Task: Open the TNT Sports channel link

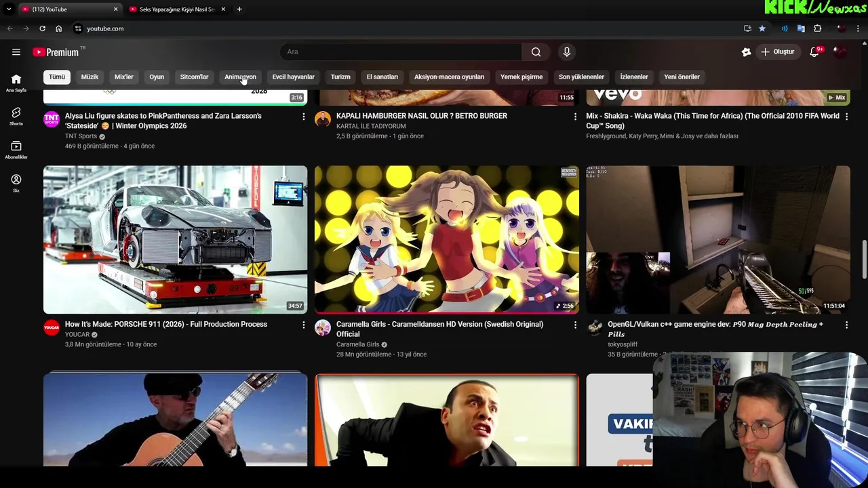Action: (81, 136)
